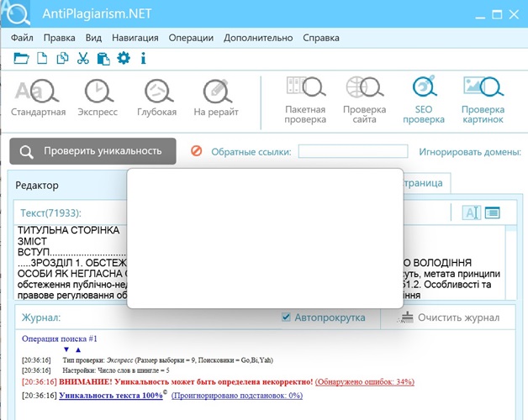Paste text using the clipboard icon
Viewport: 528px width, 420px height.
pos(103,59)
